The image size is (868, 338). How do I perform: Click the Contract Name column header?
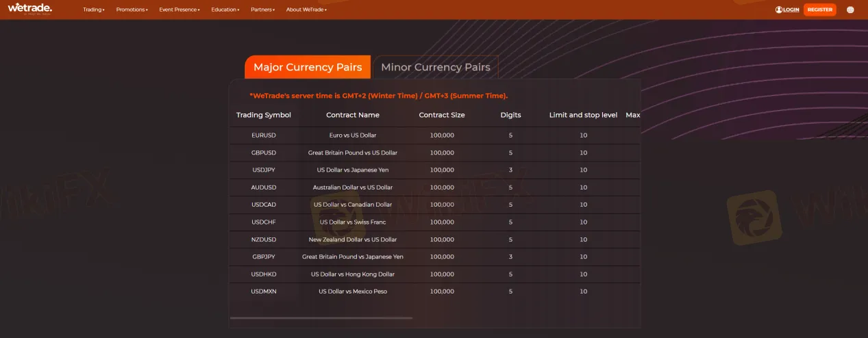click(353, 115)
